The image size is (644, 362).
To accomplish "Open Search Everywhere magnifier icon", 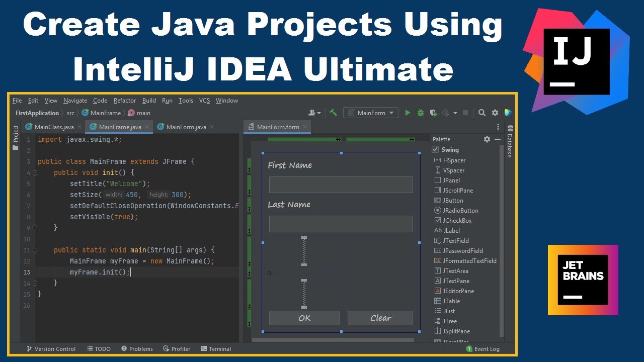I will (x=482, y=113).
